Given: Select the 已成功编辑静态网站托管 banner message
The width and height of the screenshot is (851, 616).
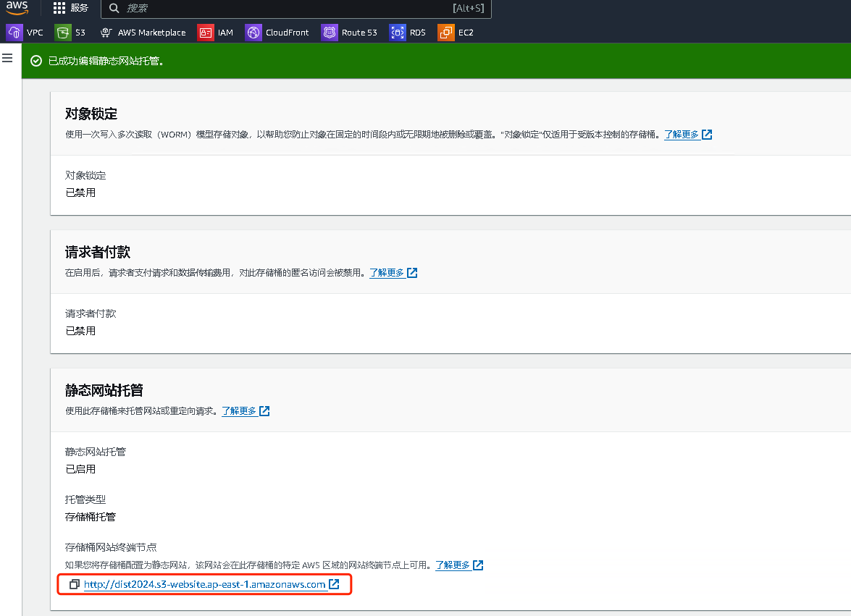Looking at the screenshot, I should click(x=106, y=61).
